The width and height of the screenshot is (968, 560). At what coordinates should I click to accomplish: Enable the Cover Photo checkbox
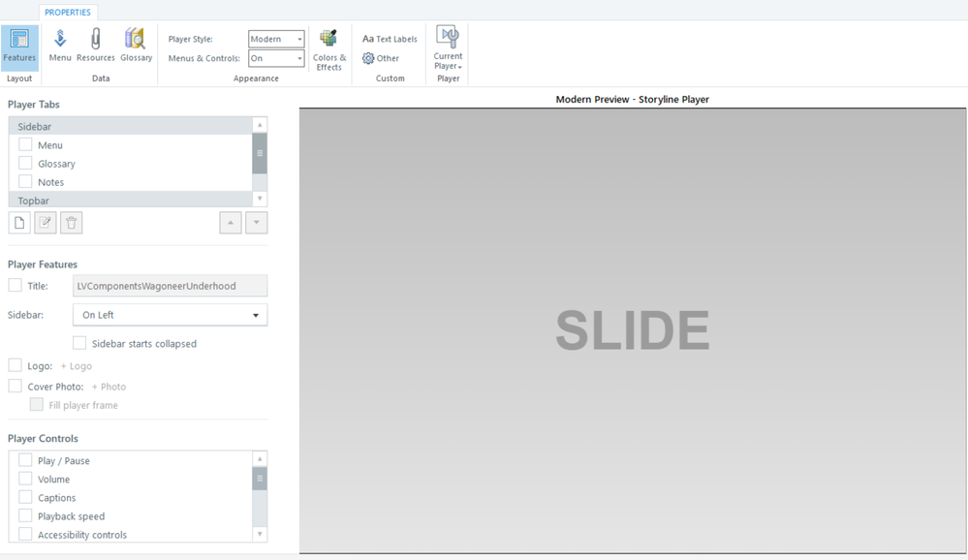(x=15, y=386)
